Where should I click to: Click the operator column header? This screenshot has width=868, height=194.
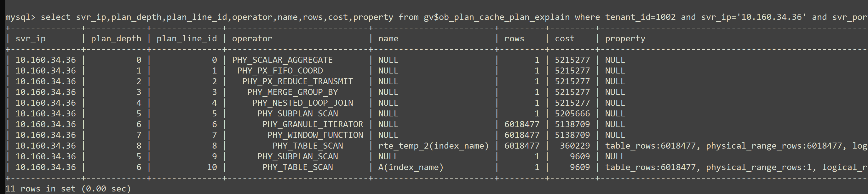252,39
